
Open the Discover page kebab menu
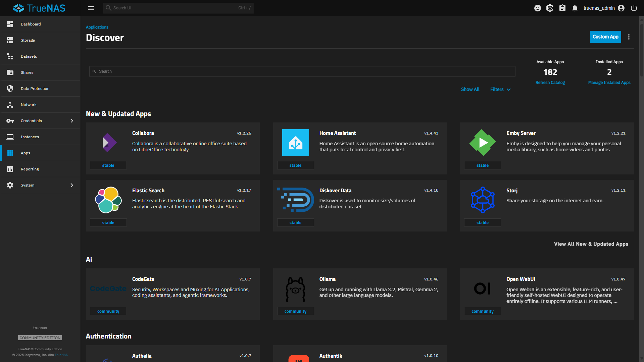point(629,37)
